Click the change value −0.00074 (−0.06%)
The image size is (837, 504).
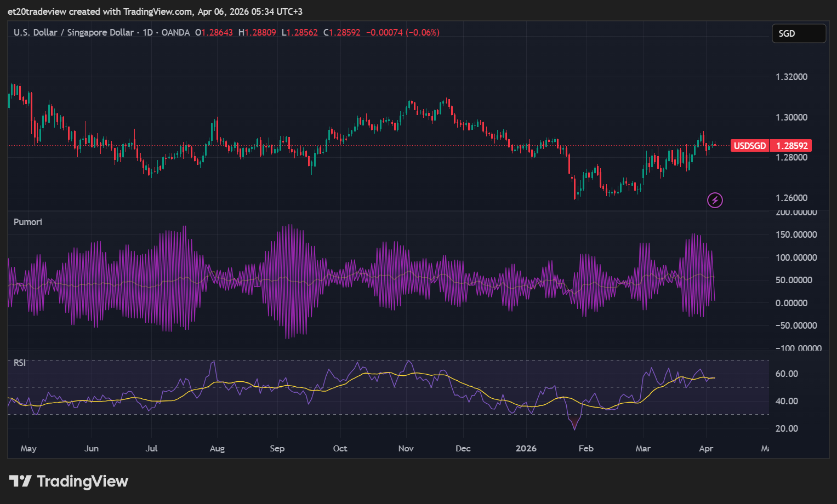click(402, 32)
